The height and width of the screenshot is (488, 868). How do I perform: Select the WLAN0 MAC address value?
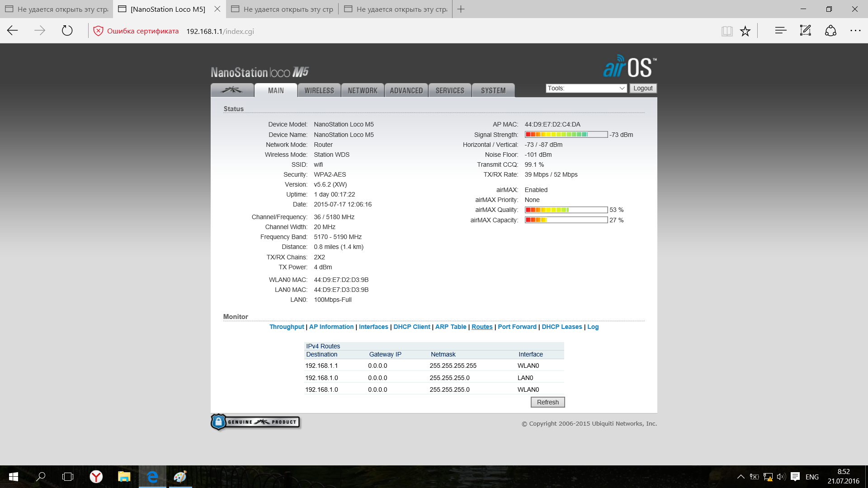pyautogui.click(x=341, y=280)
